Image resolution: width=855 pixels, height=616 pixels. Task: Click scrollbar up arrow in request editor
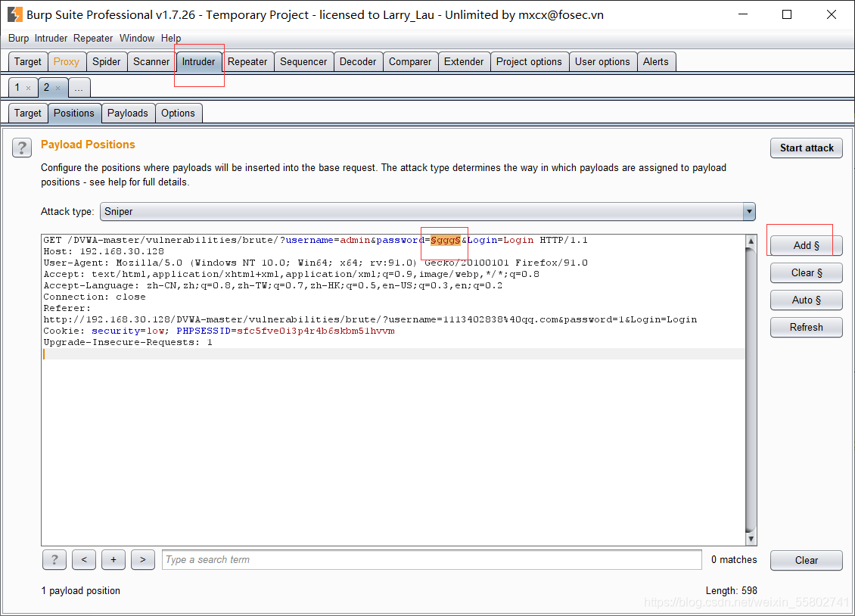coord(751,241)
